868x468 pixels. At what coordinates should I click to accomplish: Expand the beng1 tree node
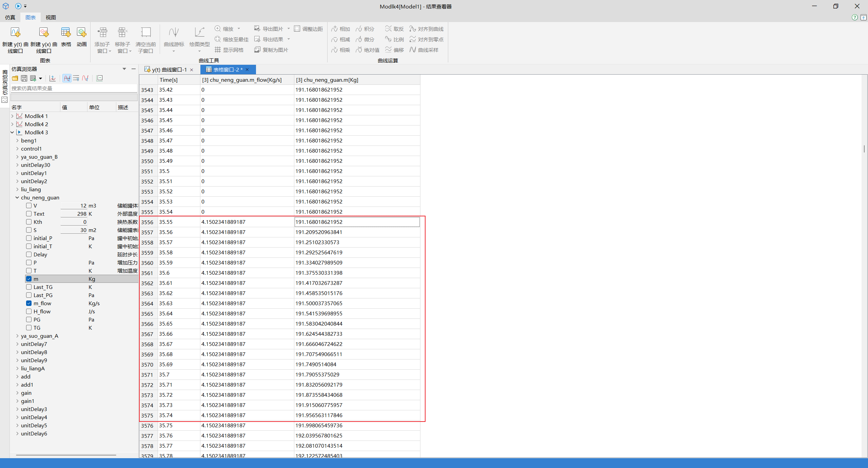point(17,140)
